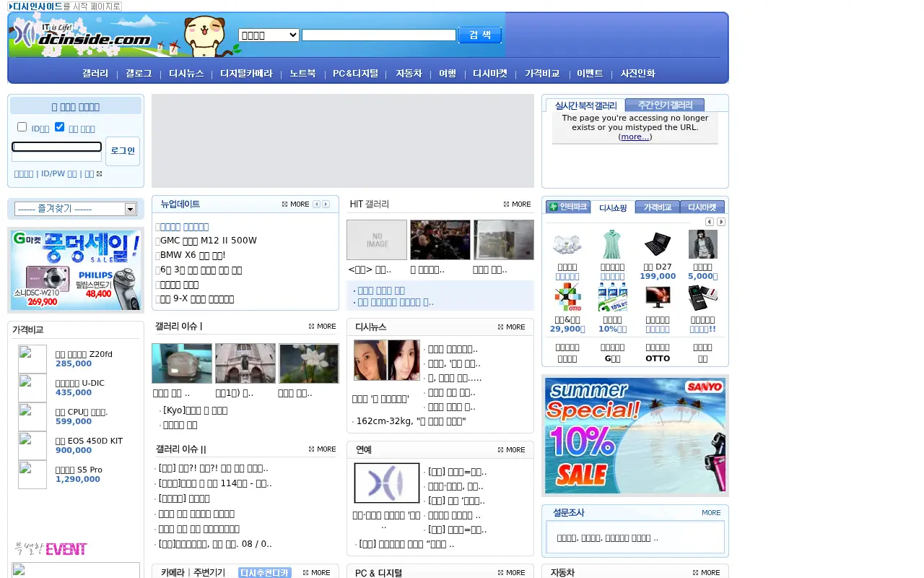This screenshot has width=924, height=578.
Task: Click image icon beside EOS 450D KIT
Action: [x=32, y=446]
